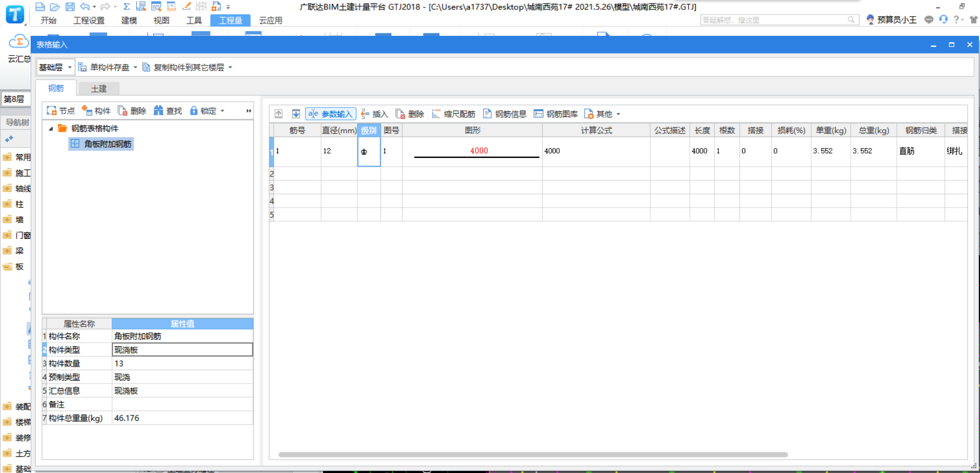Click the grid icon in quick access bar
This screenshot has width=980, height=473.
(x=202, y=7)
